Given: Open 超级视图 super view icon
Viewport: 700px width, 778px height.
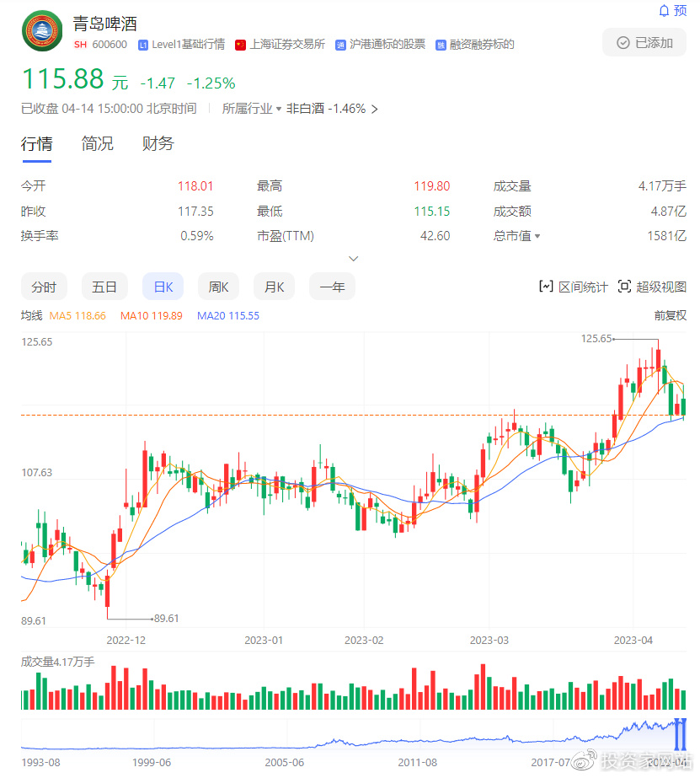Looking at the screenshot, I should tap(624, 287).
